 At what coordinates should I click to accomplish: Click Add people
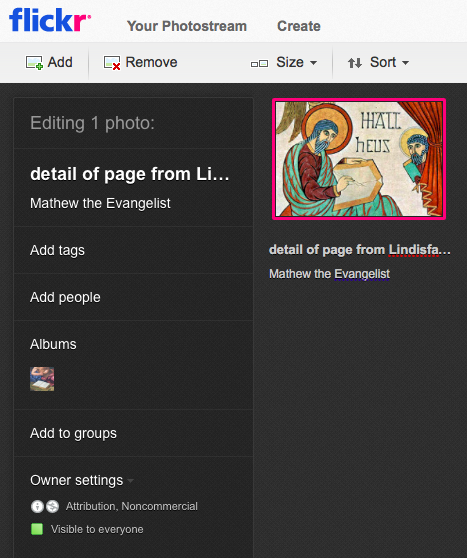click(x=65, y=297)
